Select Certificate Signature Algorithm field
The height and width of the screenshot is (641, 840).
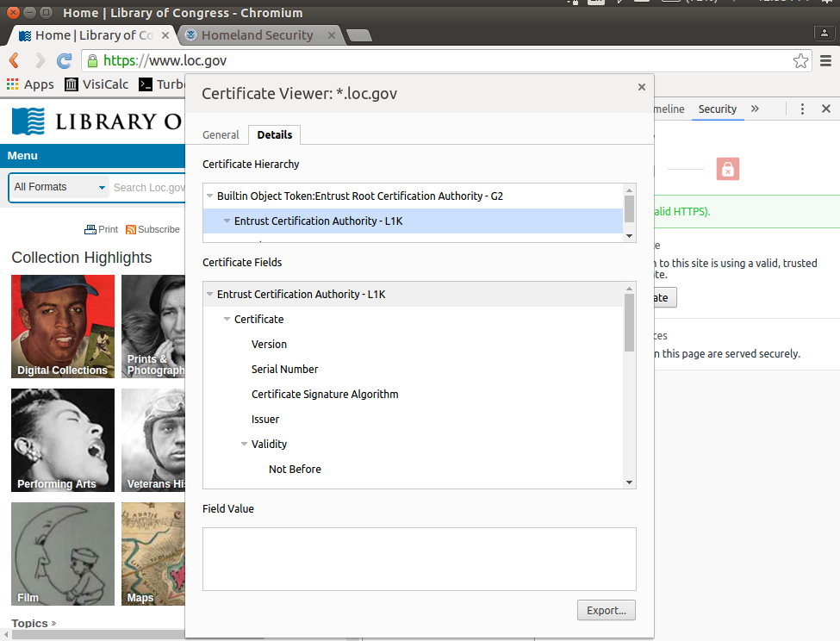(325, 394)
